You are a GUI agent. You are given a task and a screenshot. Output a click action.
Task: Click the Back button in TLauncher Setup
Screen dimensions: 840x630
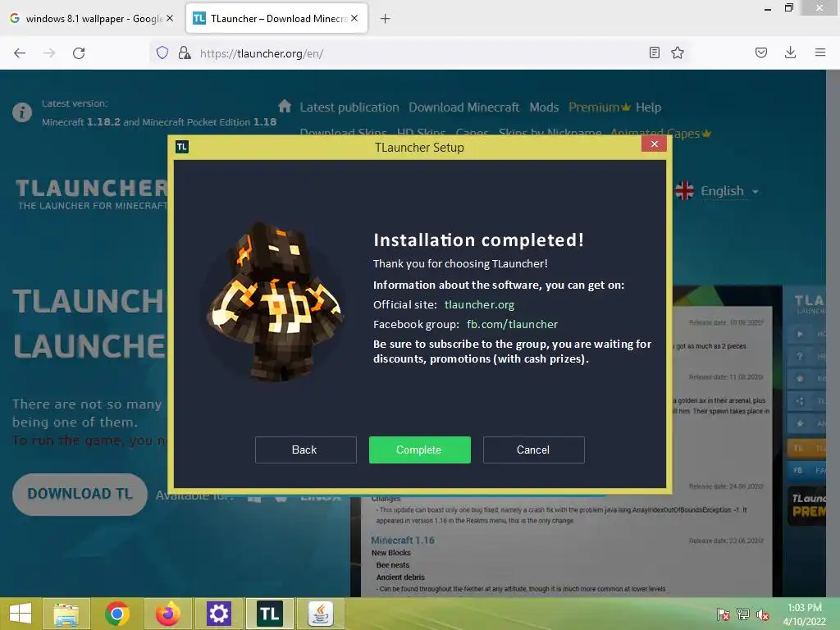click(305, 450)
